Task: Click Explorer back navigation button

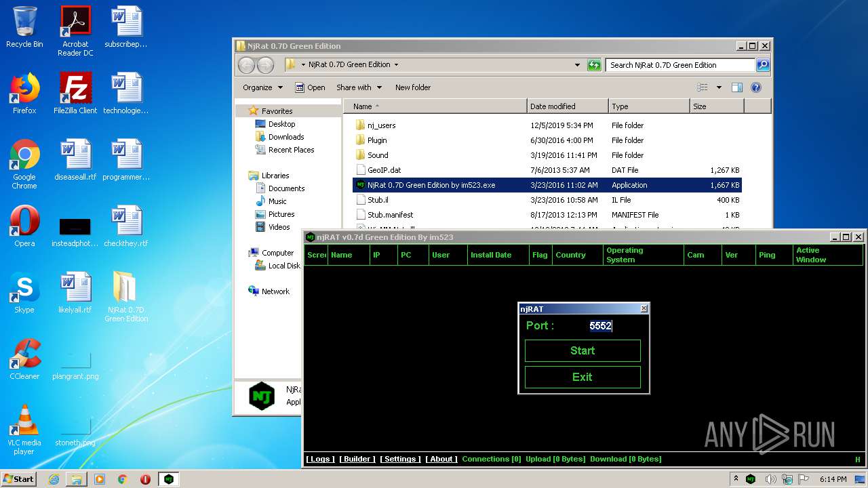Action: coord(246,65)
